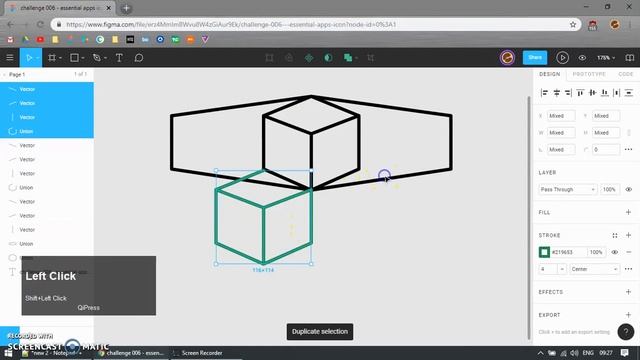640x360 pixels.
Task: Click the Union boolean operation icon
Action: [348, 58]
